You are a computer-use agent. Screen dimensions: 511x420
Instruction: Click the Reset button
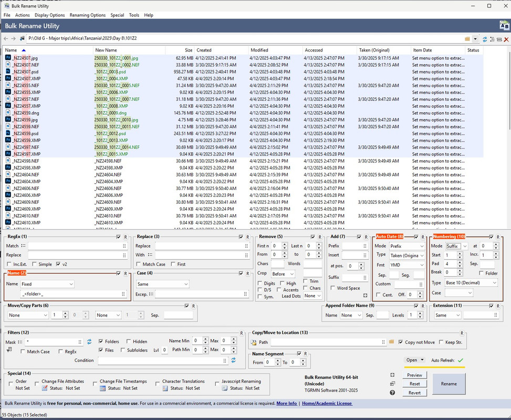(x=414, y=384)
